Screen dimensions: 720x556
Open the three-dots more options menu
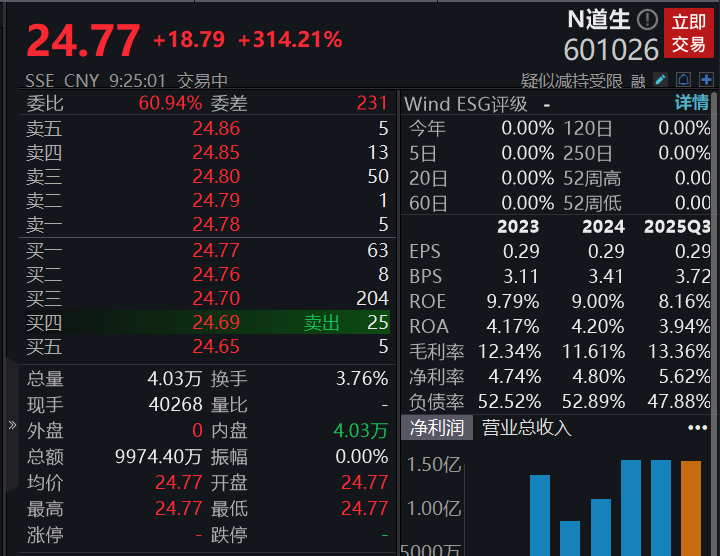click(698, 427)
